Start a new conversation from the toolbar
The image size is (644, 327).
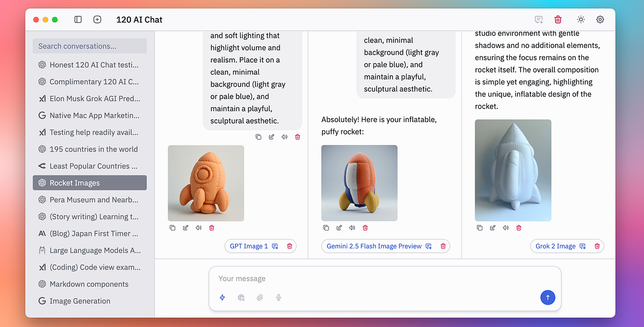(x=97, y=19)
